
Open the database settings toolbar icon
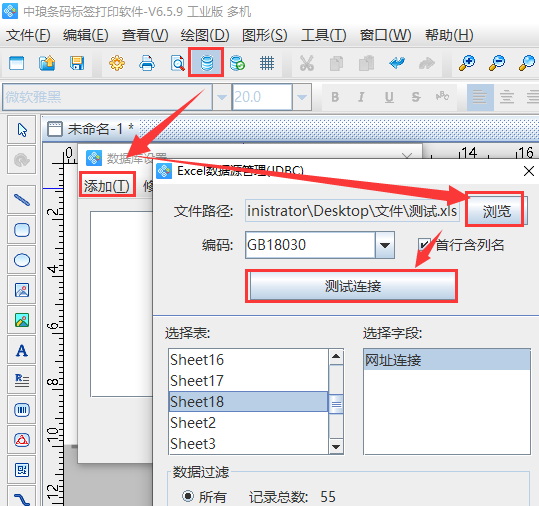[x=206, y=63]
